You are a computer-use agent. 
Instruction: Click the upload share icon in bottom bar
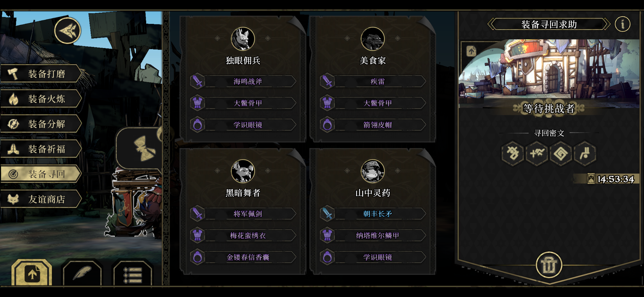pyautogui.click(x=32, y=273)
